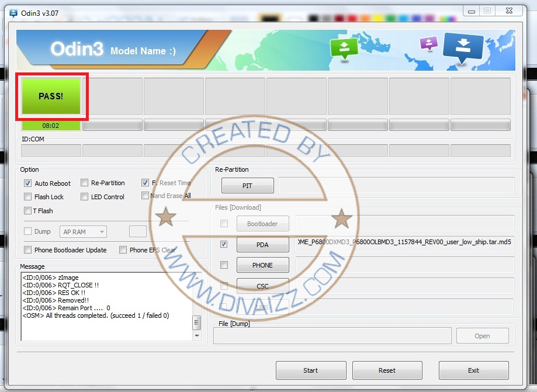
Task: Toggle the F. Reset Time checkbox
Action: point(145,182)
